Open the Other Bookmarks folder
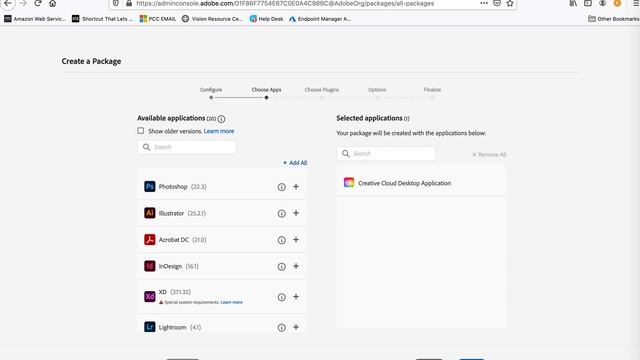Viewport: 640px width, 360px height. click(613, 19)
